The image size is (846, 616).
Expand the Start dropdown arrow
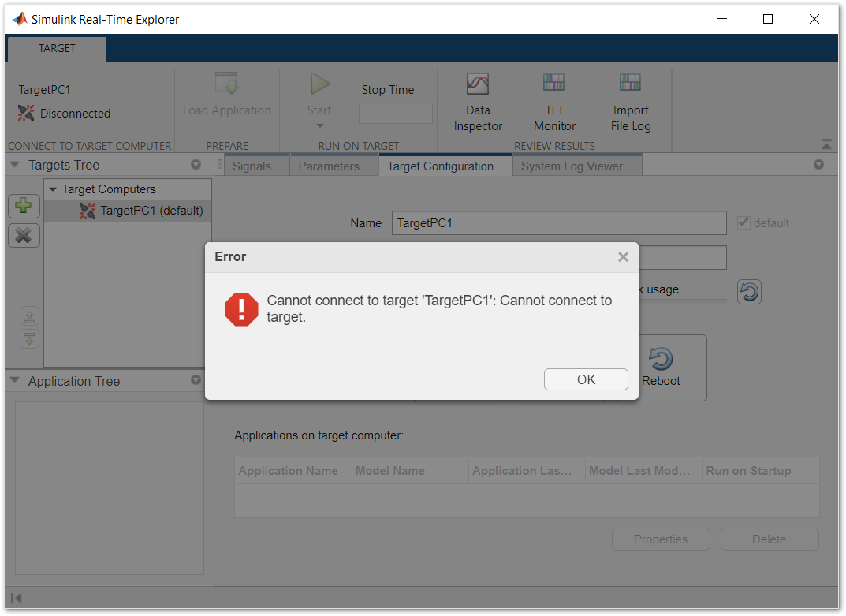[x=320, y=125]
